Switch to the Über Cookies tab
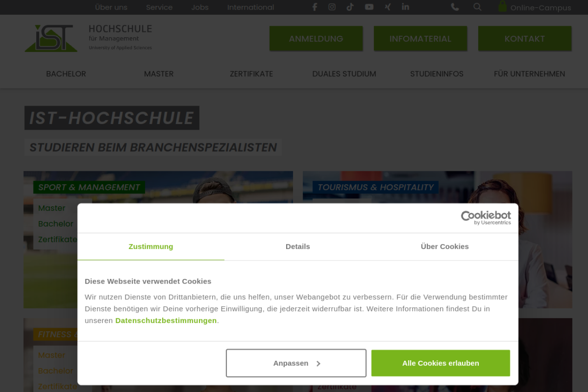588x392 pixels. pyautogui.click(x=445, y=247)
